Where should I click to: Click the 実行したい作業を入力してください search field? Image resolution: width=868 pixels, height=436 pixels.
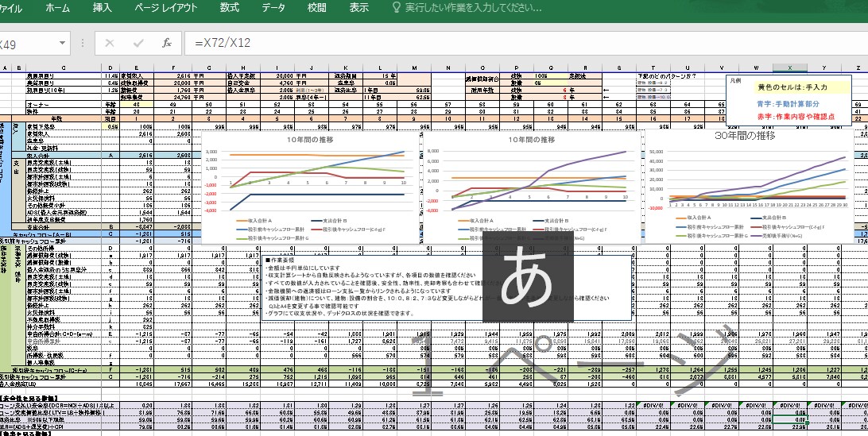[473, 8]
